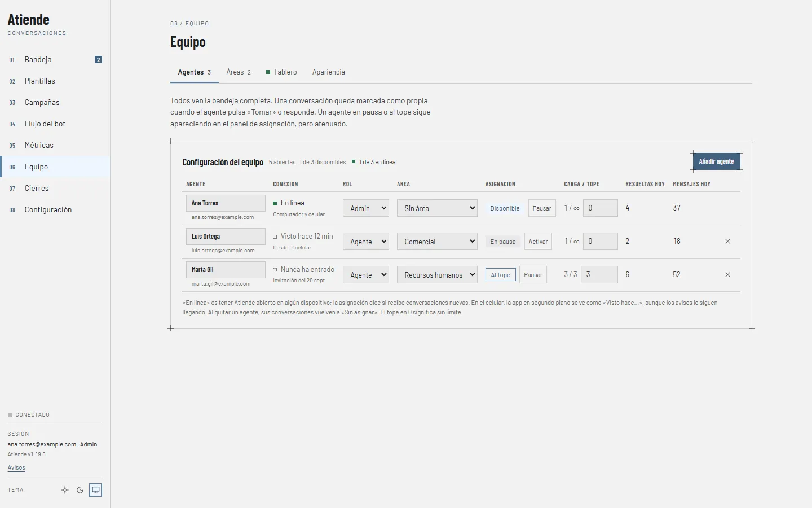Open Plantillas in the sidebar

55,81
